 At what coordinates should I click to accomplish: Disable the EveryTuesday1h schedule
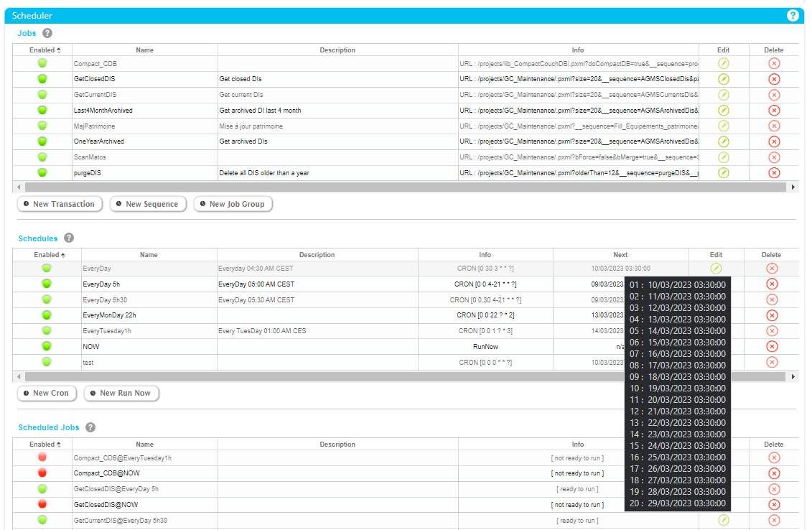(x=47, y=331)
